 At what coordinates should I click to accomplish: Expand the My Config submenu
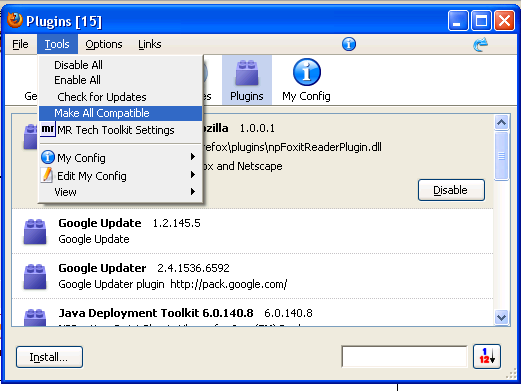pos(120,157)
